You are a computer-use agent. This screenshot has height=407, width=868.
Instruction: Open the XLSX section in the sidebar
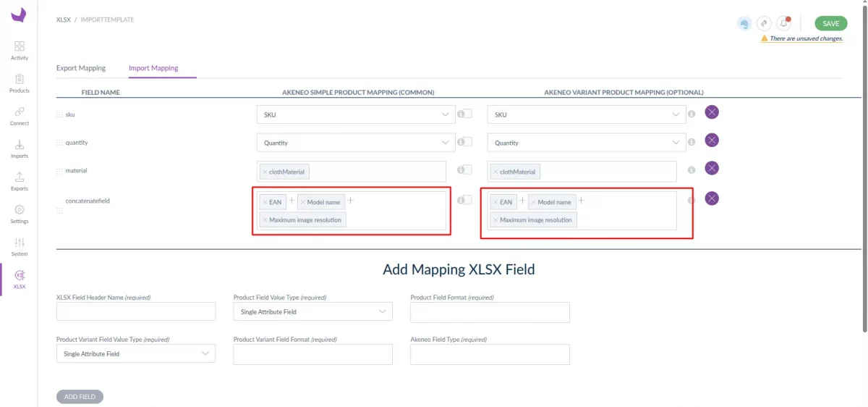pos(20,280)
